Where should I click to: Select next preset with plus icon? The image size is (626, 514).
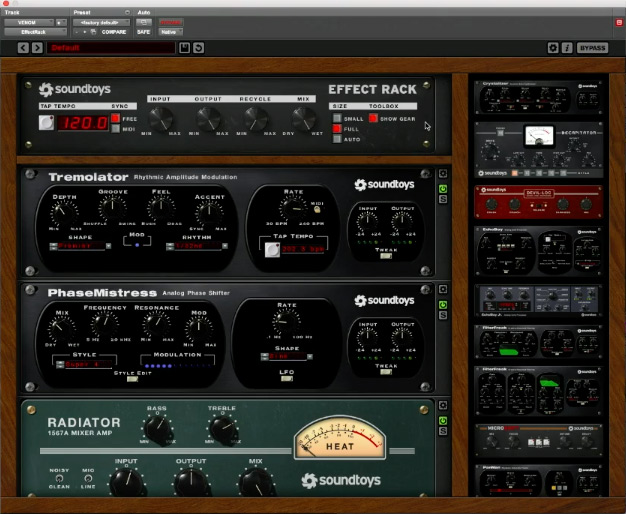(x=85, y=32)
